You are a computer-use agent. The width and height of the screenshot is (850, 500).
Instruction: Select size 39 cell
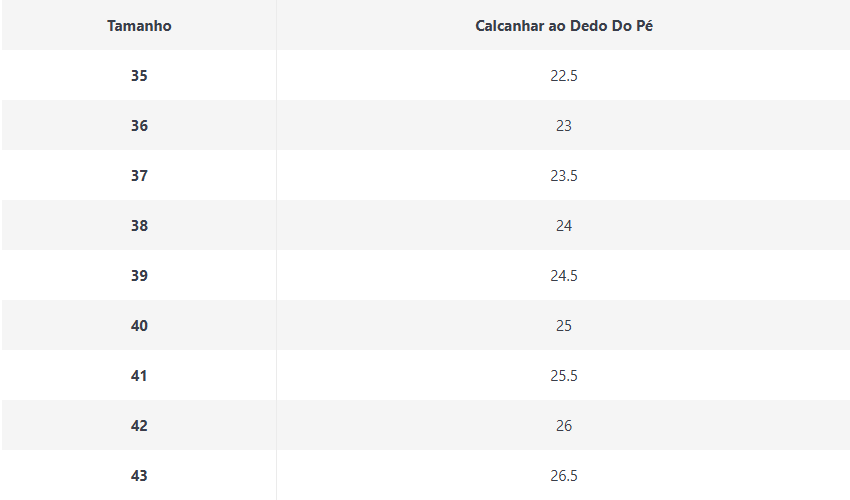(x=139, y=275)
